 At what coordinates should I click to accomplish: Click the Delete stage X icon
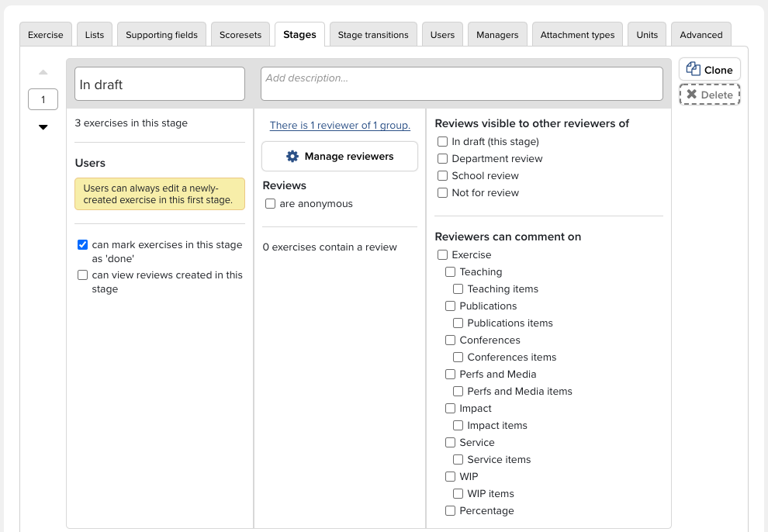(x=692, y=95)
